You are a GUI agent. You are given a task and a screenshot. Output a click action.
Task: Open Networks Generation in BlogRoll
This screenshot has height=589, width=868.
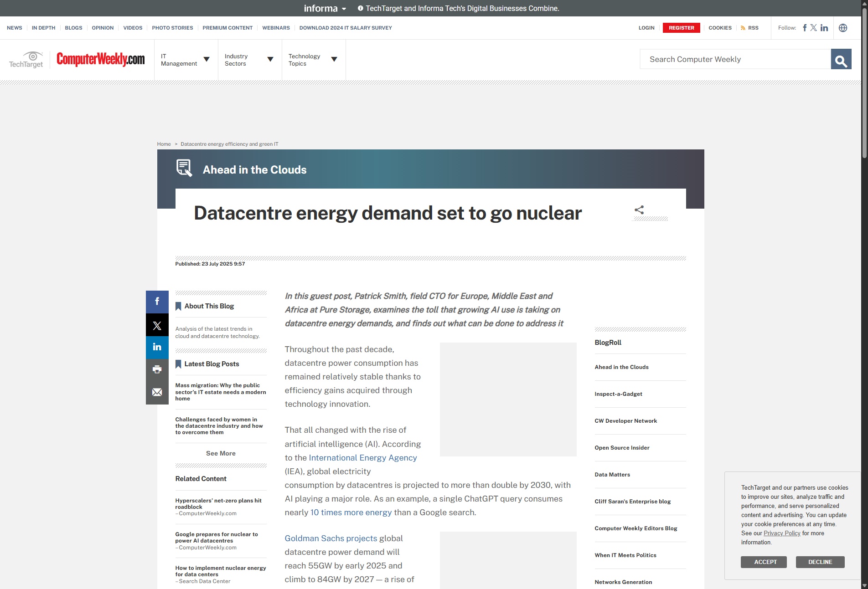tap(623, 582)
